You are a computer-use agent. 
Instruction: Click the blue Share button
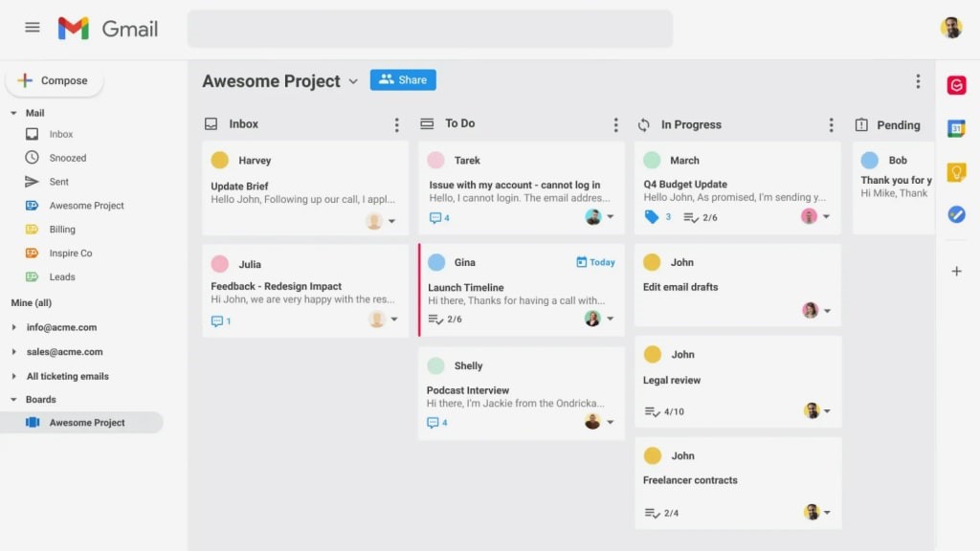tap(403, 80)
